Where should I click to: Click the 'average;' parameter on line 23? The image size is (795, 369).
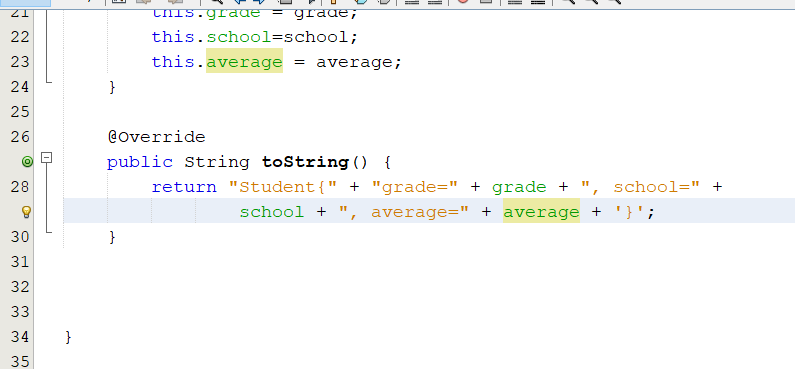click(358, 62)
